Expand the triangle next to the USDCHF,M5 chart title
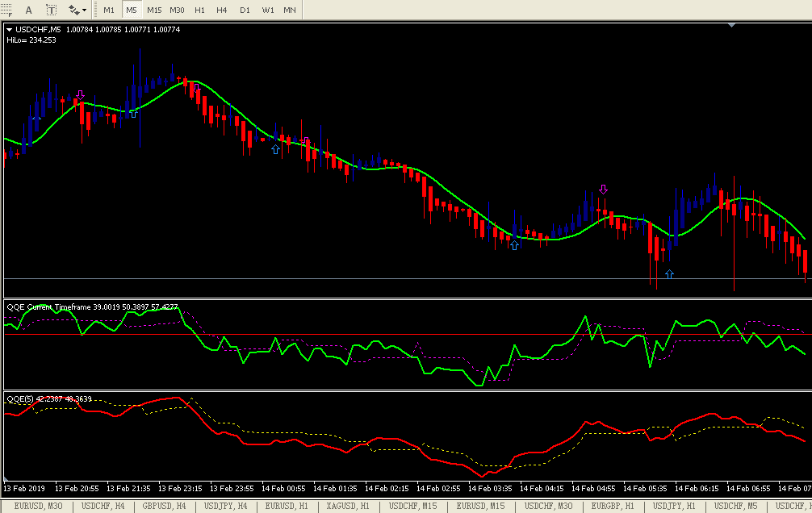Image resolution: width=812 pixels, height=513 pixels. tap(10, 30)
